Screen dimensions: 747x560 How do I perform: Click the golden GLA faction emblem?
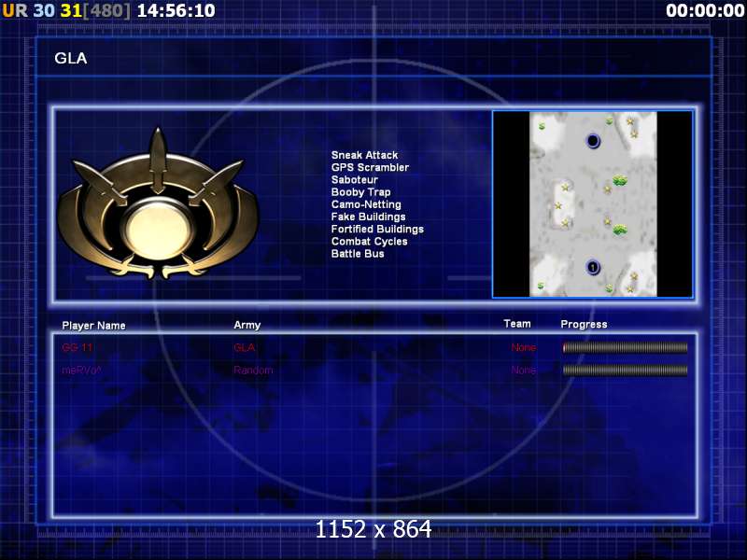(158, 203)
